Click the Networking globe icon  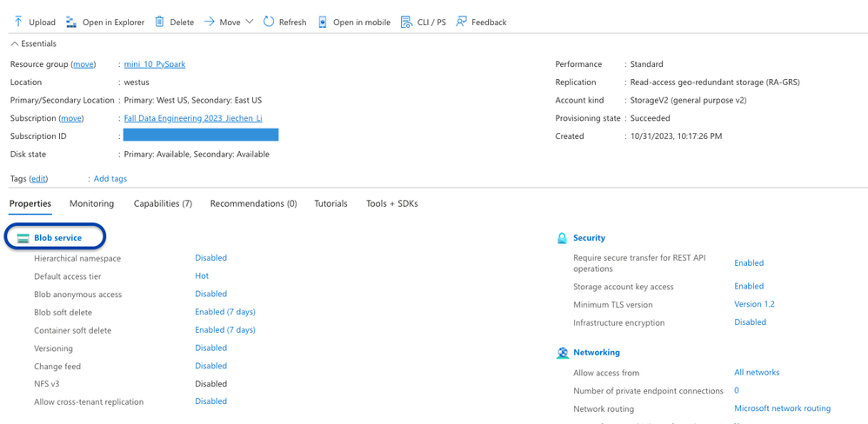(563, 353)
